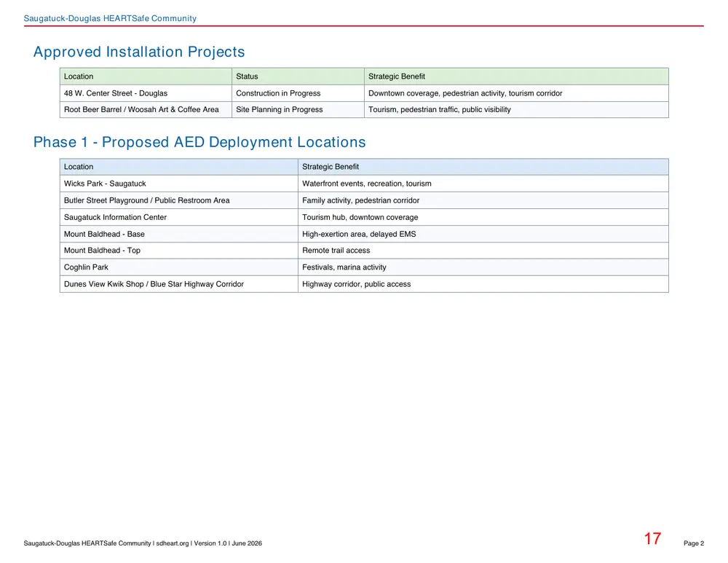Select the Status column header

[298, 76]
